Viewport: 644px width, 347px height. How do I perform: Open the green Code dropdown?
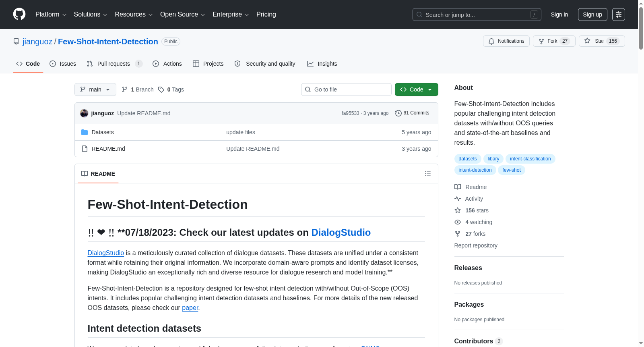[417, 89]
